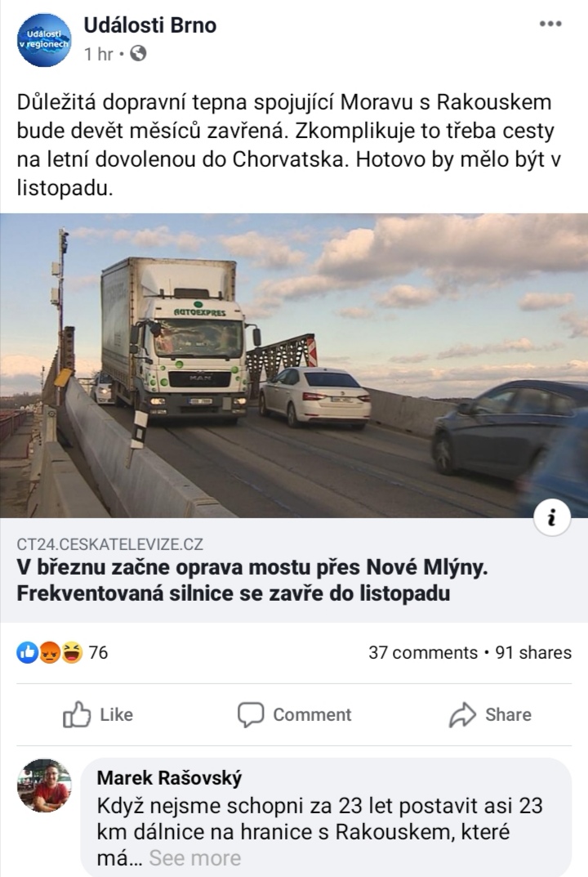
Task: Click the angry face reaction icon
Action: pyautogui.click(x=49, y=652)
